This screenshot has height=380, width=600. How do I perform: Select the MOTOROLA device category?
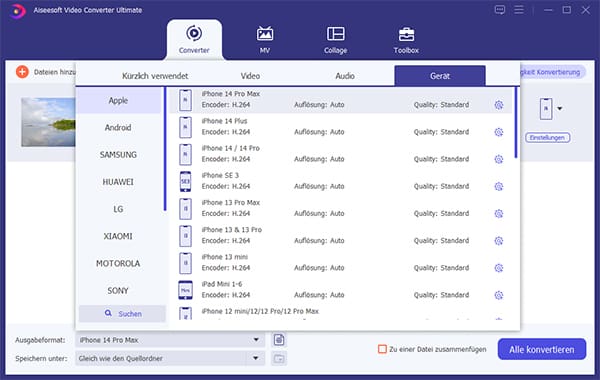(118, 263)
